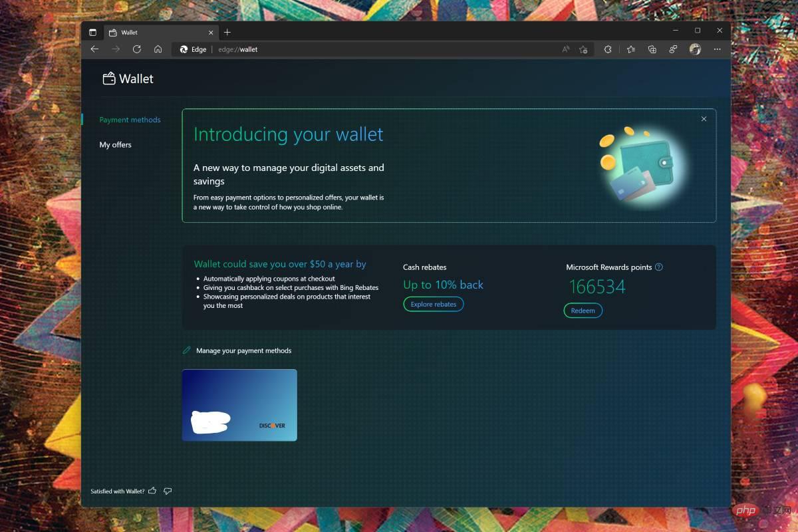The image size is (798, 532).
Task: Go to the browser home page
Action: click(x=158, y=49)
